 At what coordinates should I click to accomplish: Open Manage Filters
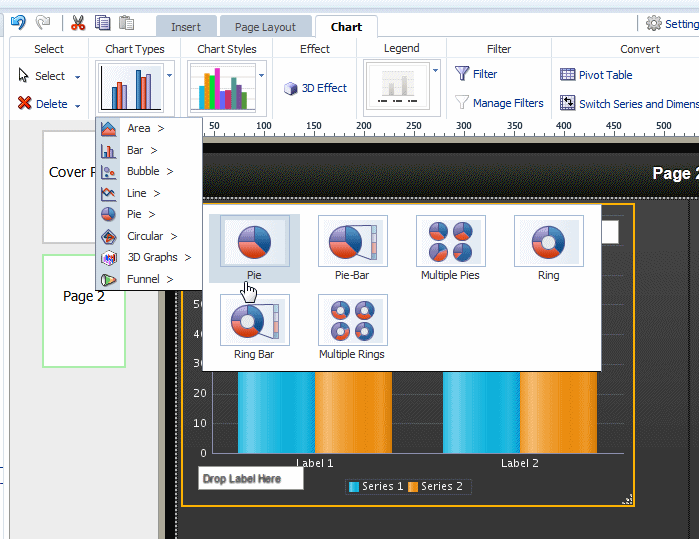(499, 103)
